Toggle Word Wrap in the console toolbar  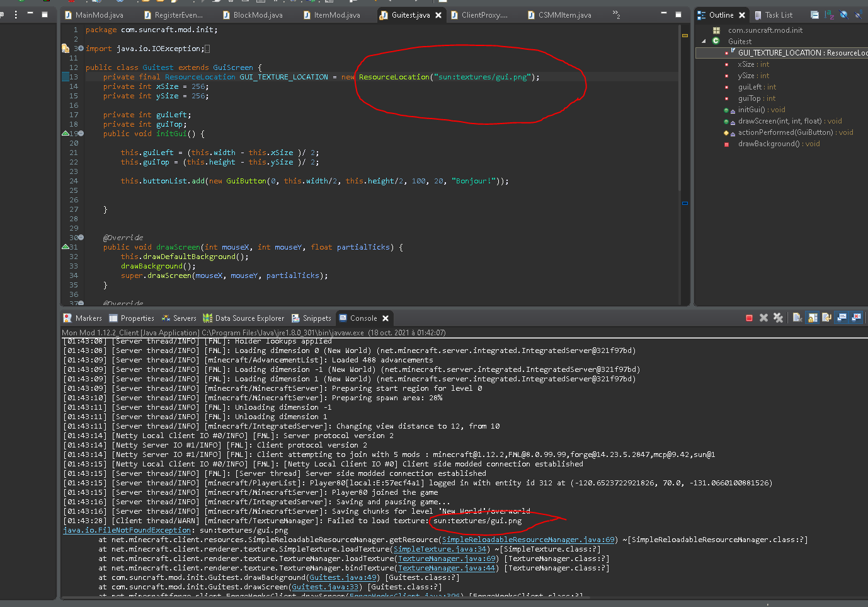(826, 318)
